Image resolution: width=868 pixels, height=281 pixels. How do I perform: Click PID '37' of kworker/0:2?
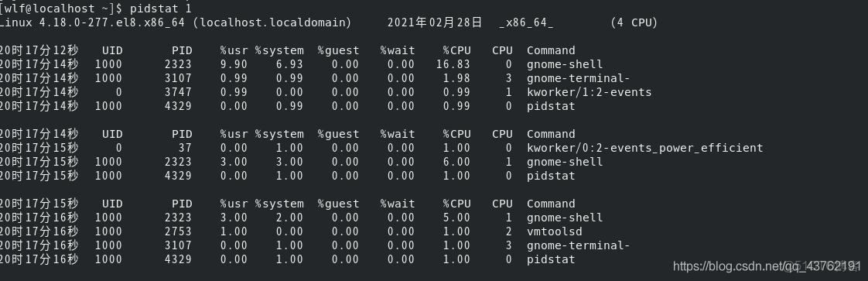coord(185,148)
